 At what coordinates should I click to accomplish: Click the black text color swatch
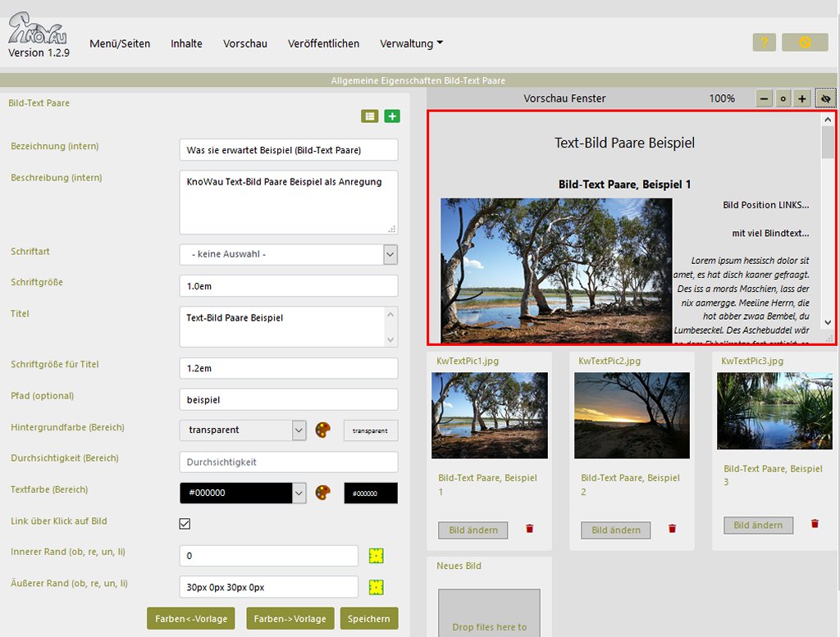tap(370, 494)
